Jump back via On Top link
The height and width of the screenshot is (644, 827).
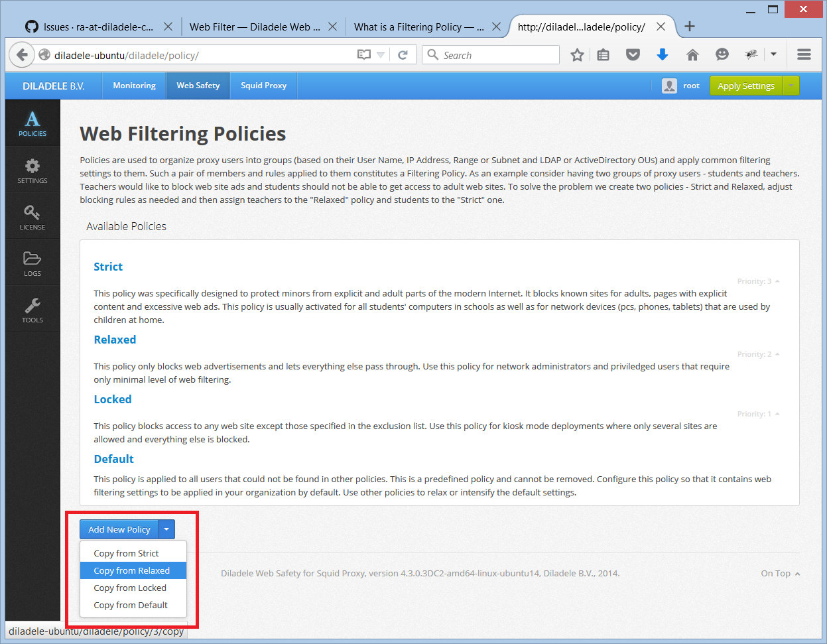[x=780, y=573]
